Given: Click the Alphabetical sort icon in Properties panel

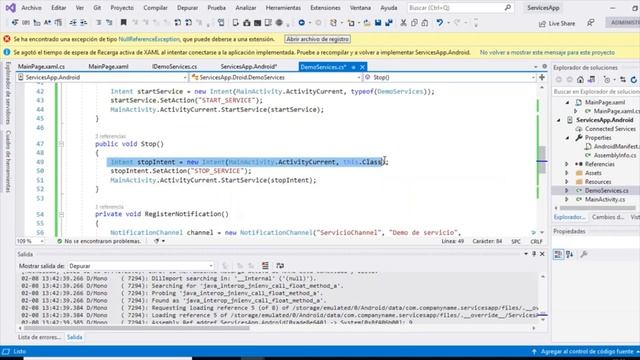Looking at the screenshot, I should [570, 254].
